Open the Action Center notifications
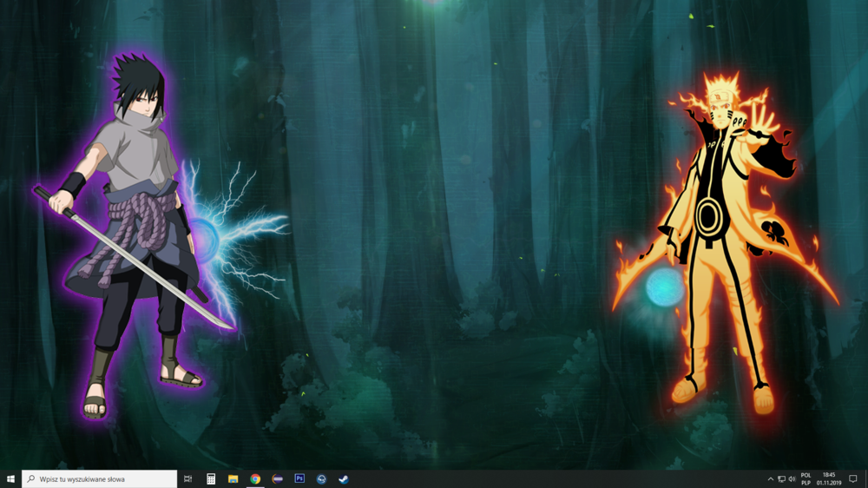868x488 pixels. click(853, 479)
